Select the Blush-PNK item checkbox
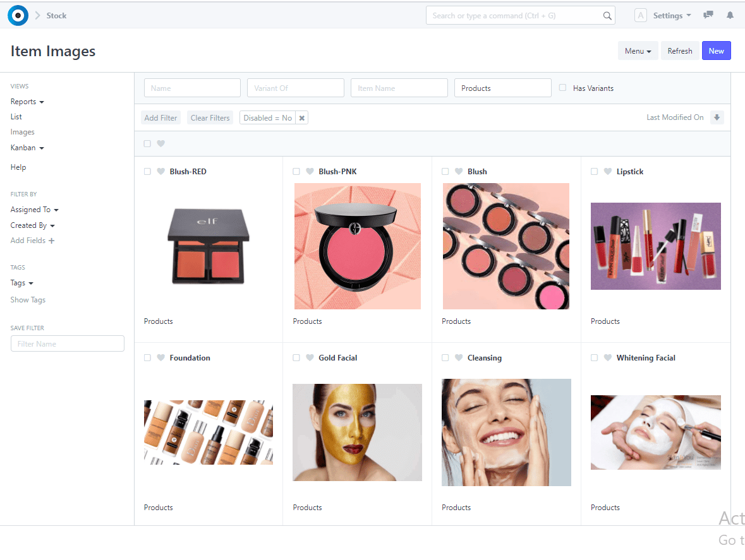The image size is (745, 560). click(x=296, y=171)
